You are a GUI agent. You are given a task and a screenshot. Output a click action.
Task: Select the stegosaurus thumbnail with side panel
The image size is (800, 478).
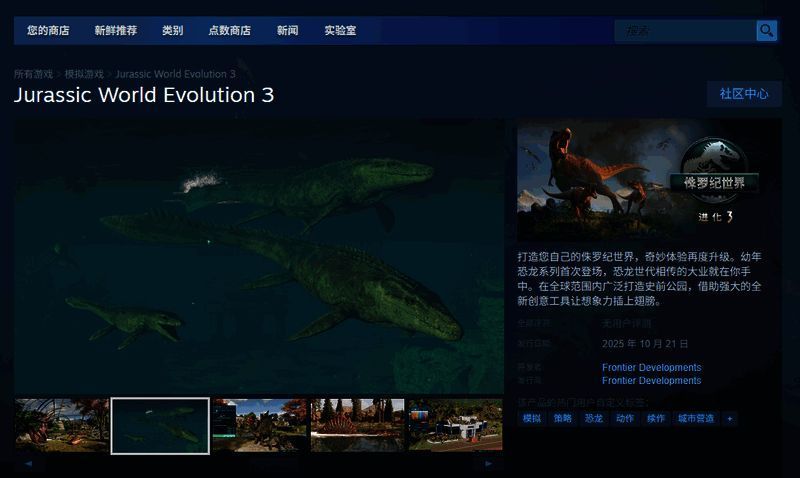pos(260,425)
